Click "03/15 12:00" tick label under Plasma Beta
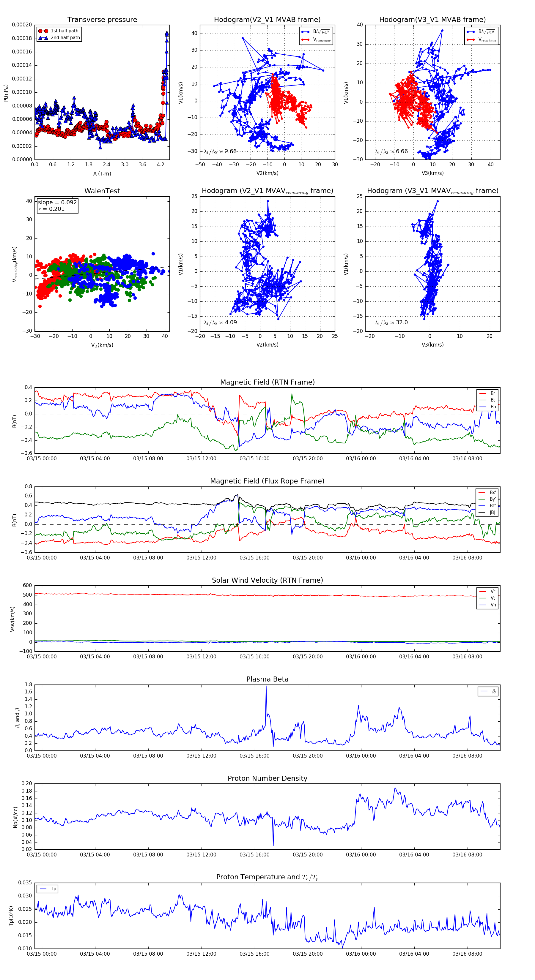Screen dimensions: 535x980 [x=201, y=755]
